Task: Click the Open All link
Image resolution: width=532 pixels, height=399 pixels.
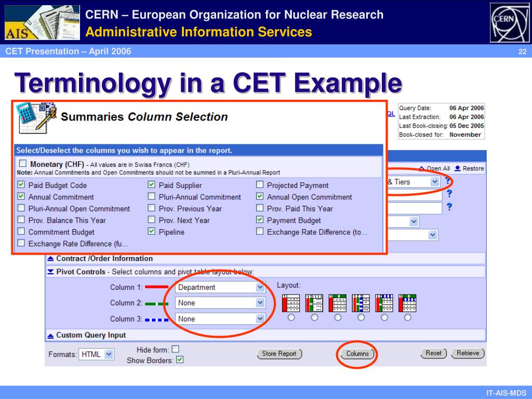Action: coord(438,168)
